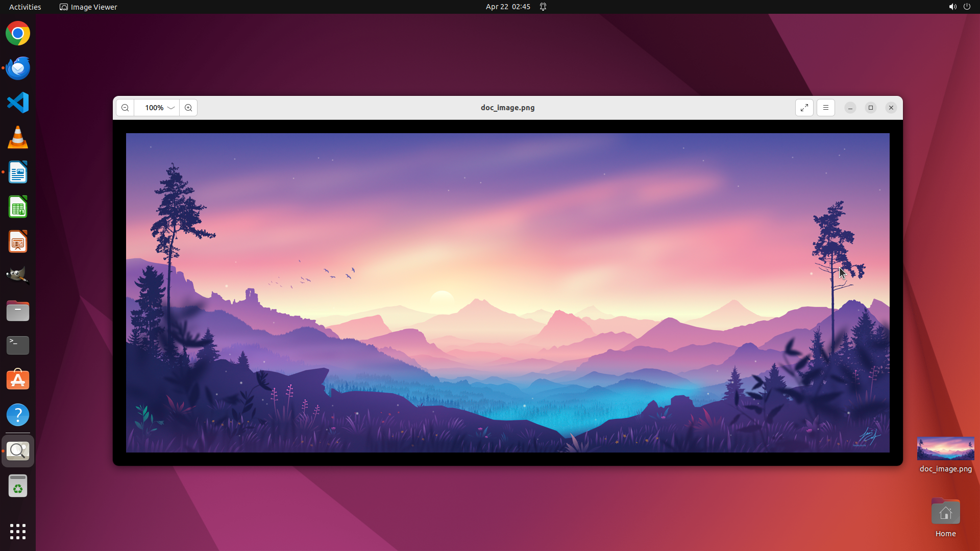Click the Home folder on desktop
The image size is (980, 551).
945,513
